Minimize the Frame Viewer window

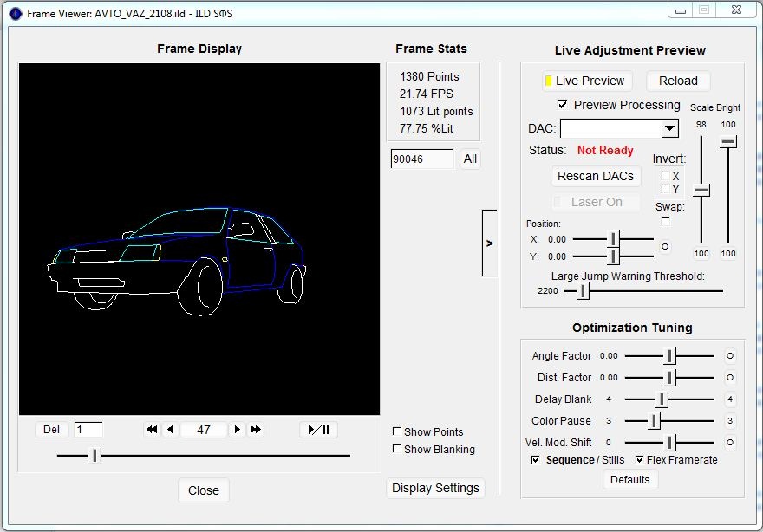click(x=681, y=10)
